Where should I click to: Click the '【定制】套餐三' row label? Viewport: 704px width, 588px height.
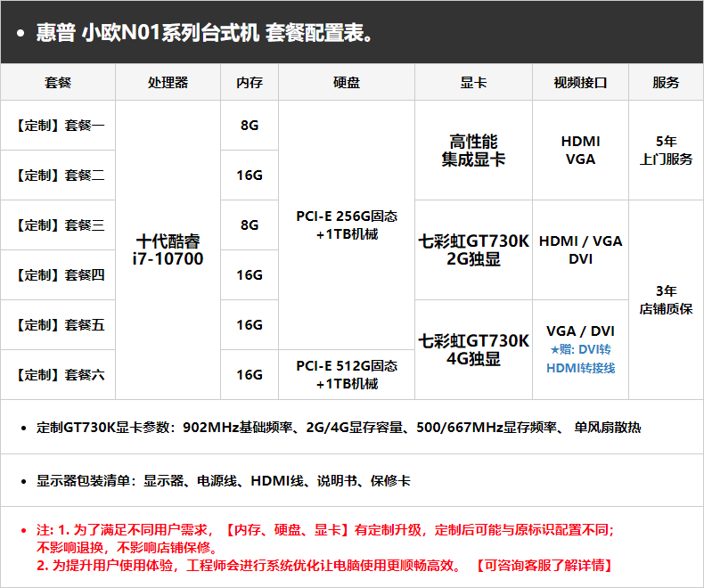point(60,225)
